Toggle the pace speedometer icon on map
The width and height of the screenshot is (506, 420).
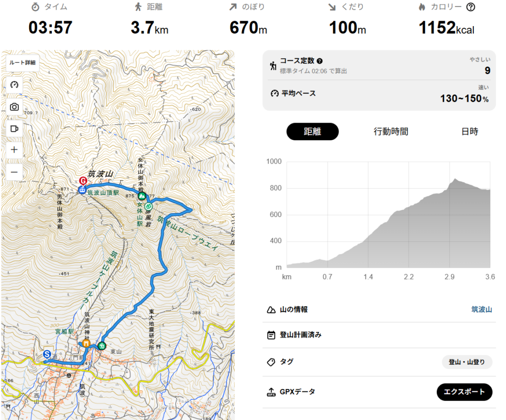pos(14,84)
